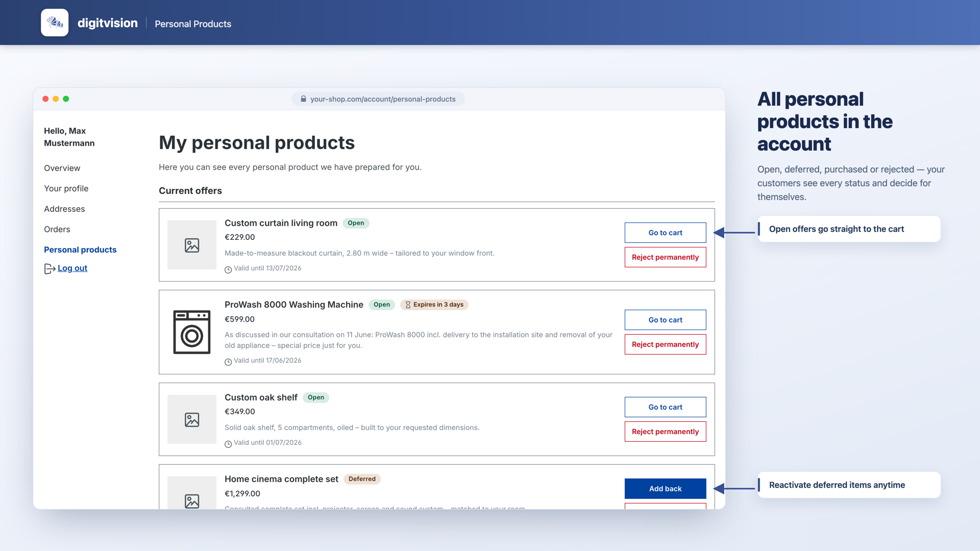Add back the Home cinema set

[665, 489]
